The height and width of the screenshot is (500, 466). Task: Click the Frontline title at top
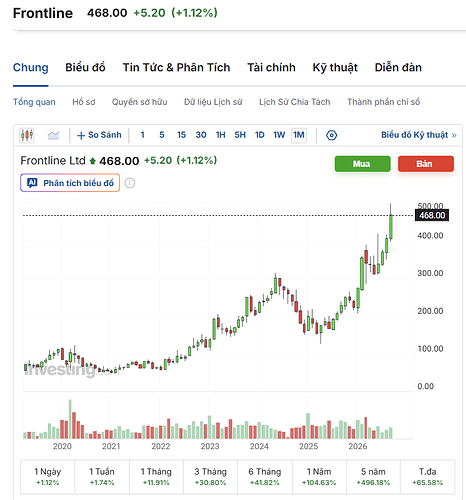(43, 13)
